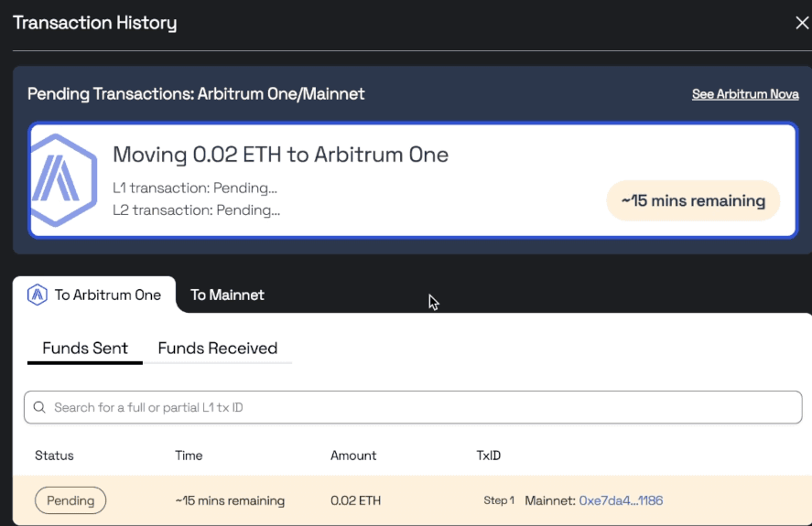Click the large Arbitrum logo in pending card

tap(60, 181)
